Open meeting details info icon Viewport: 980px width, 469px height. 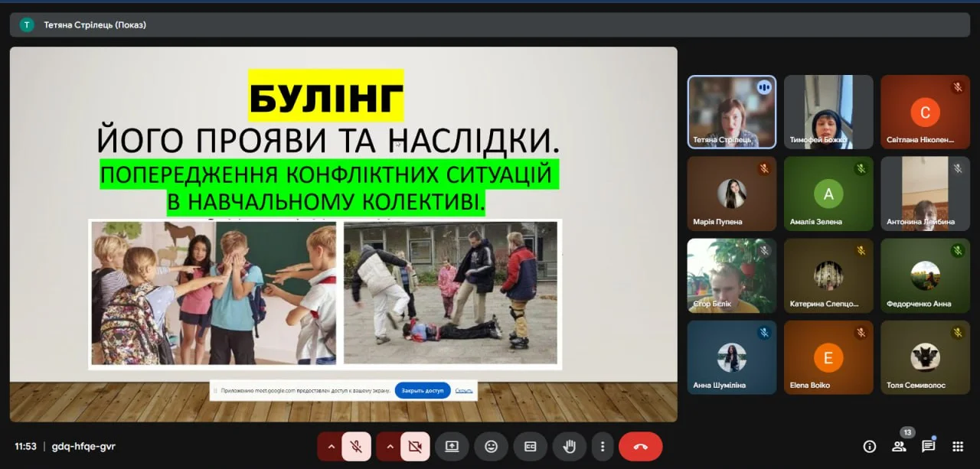click(869, 446)
